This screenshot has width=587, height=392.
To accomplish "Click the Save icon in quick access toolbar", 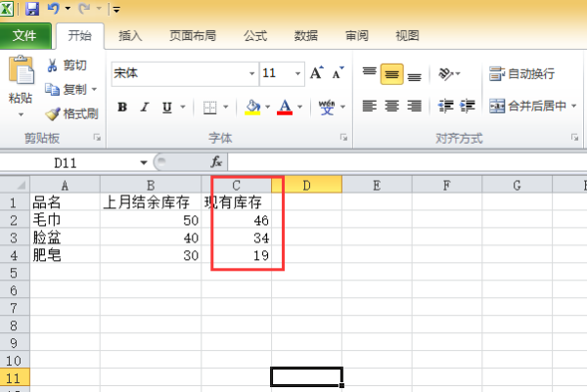I will coord(32,8).
